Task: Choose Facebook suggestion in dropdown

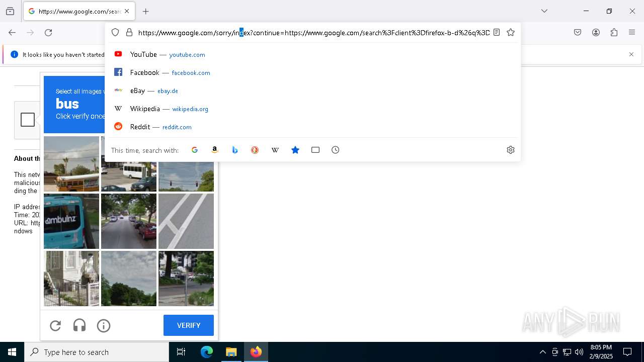Action: 312,72
